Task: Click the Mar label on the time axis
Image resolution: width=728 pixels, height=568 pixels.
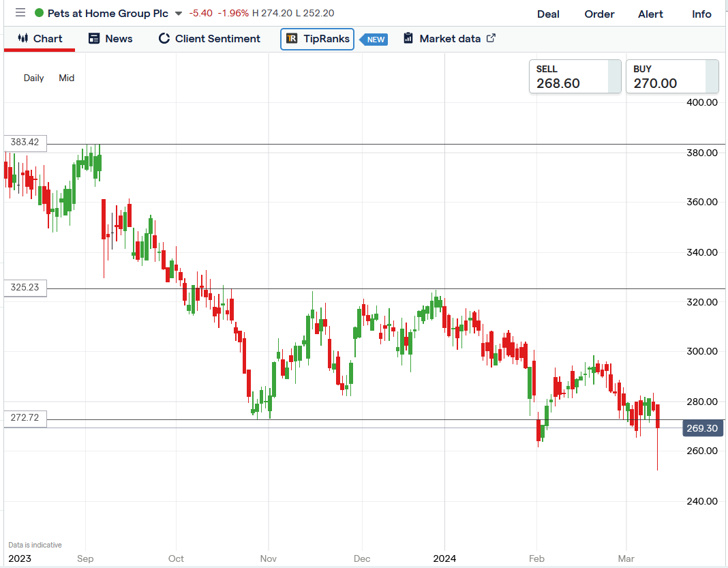Action: point(626,558)
